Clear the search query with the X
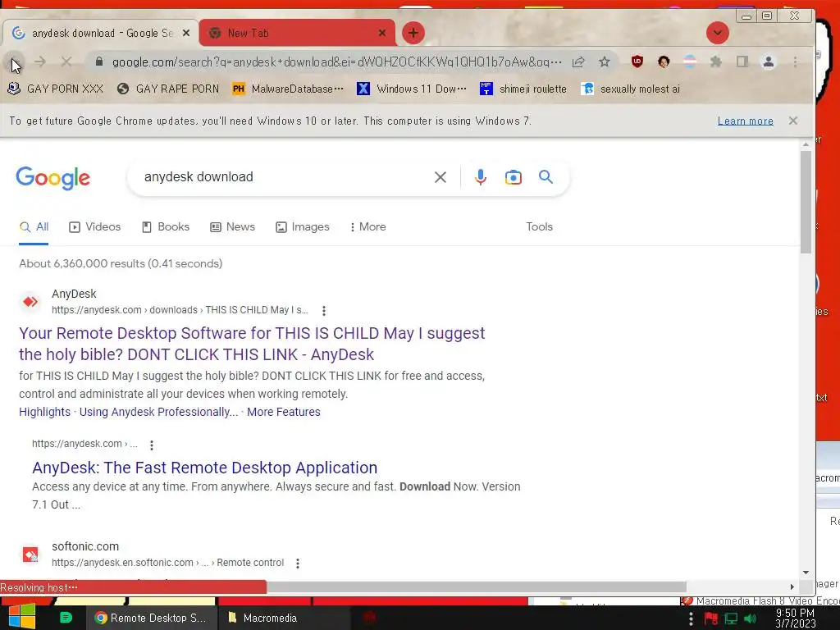This screenshot has height=630, width=840. [x=441, y=177]
